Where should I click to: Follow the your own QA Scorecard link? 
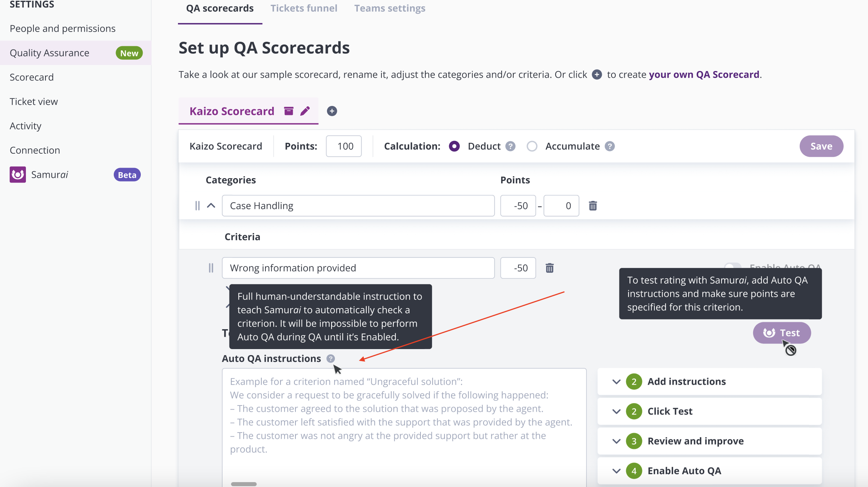704,74
